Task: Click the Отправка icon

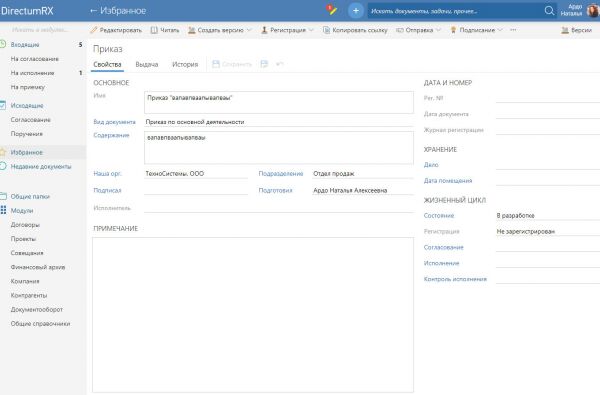Action: coord(399,30)
